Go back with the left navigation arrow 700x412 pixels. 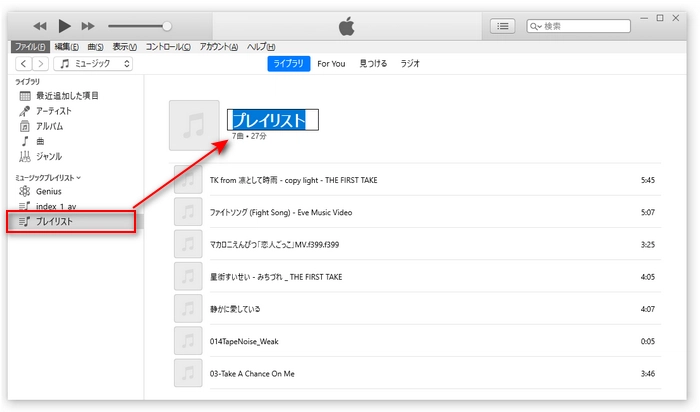[x=23, y=64]
